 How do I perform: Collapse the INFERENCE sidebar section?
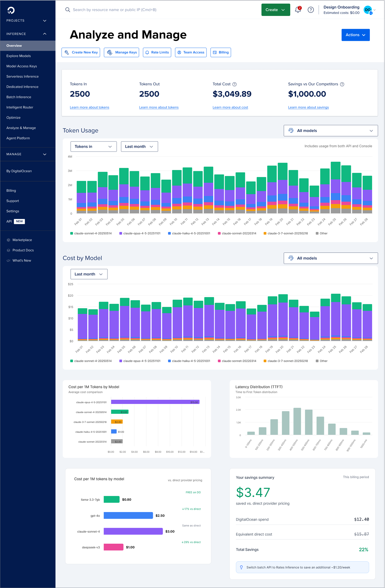coord(28,34)
